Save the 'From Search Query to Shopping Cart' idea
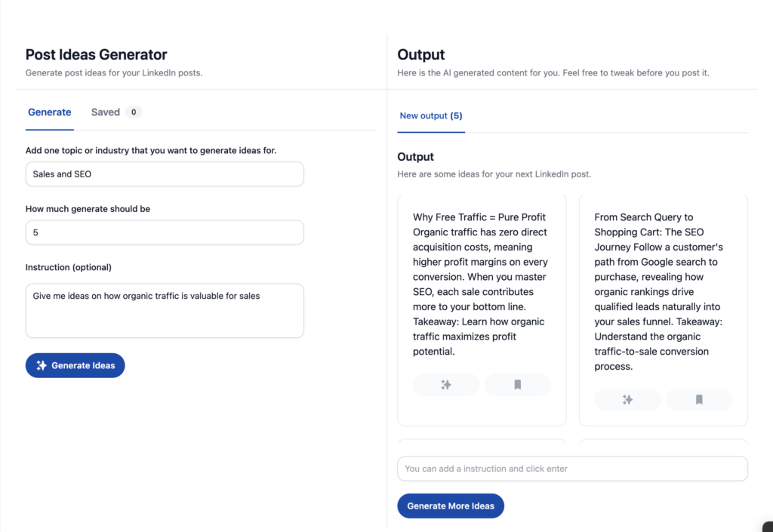The image size is (773, 532). (x=698, y=399)
